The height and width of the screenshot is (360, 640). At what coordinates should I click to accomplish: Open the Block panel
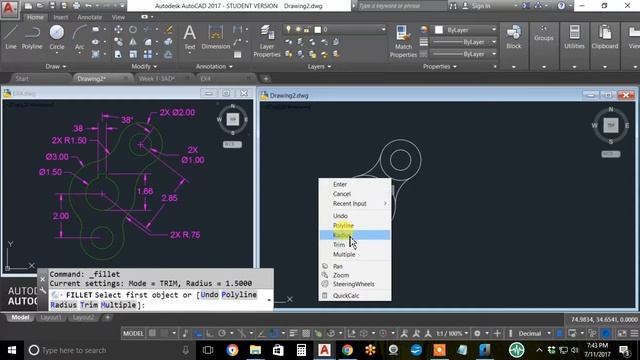(x=513, y=38)
